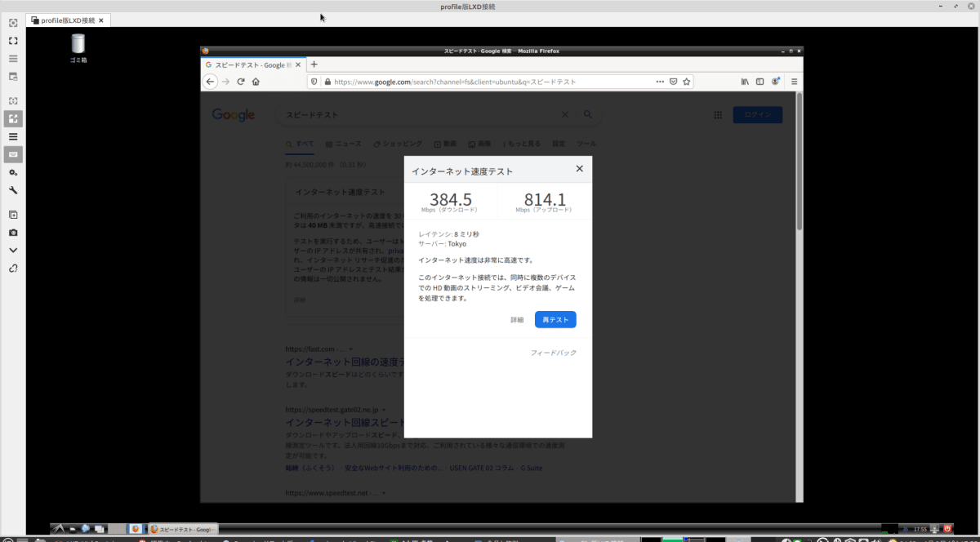The image size is (980, 542).
Task: Click the ゴミ箱 trash icon on remote desktop
Action: [x=78, y=47]
